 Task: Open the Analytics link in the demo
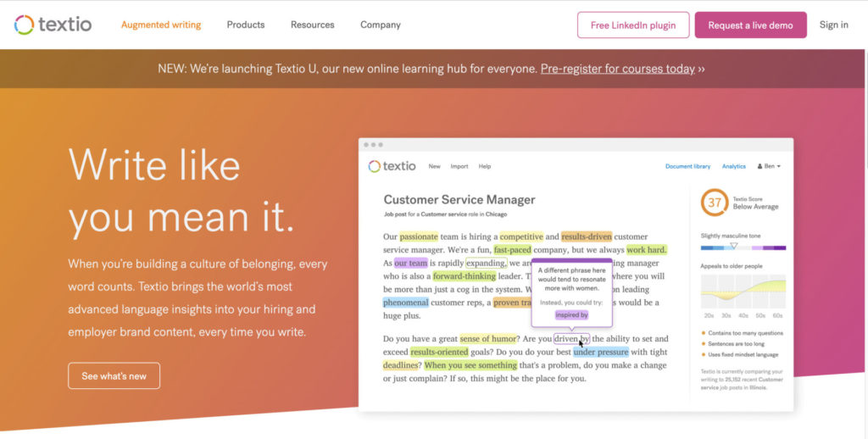[x=734, y=166]
